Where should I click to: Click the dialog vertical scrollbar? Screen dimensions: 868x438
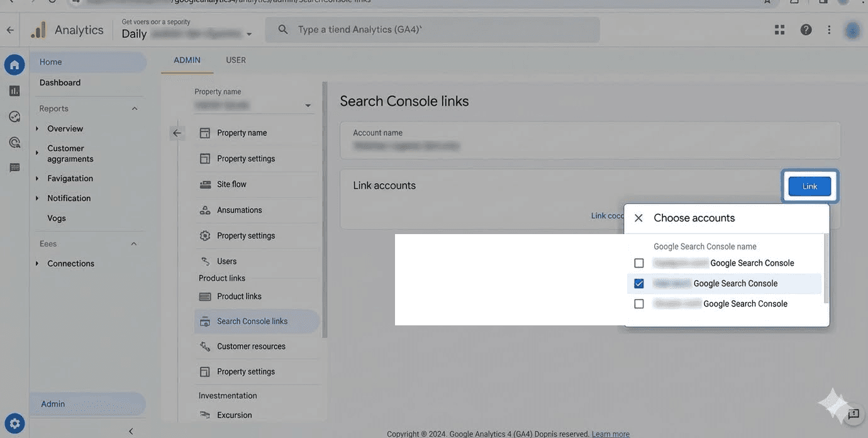[x=826, y=268]
